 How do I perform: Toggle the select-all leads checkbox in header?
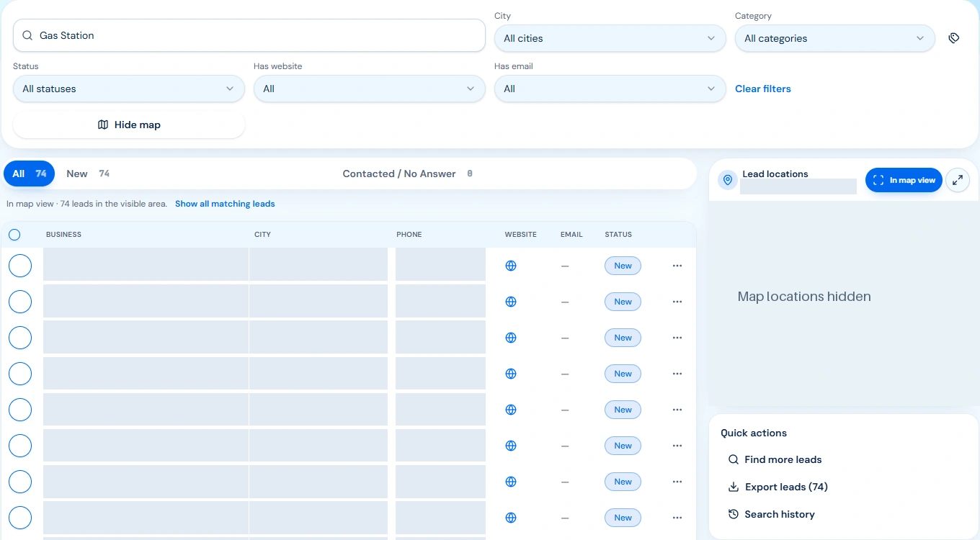14,235
